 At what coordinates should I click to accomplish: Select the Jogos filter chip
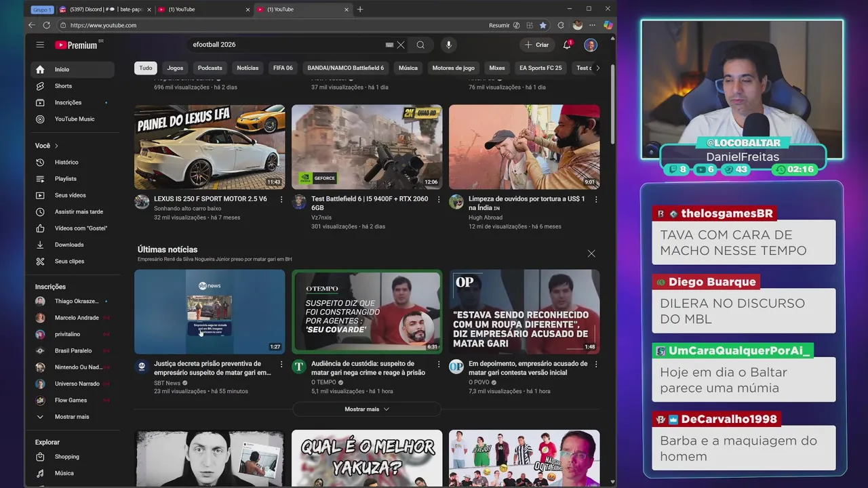(175, 68)
